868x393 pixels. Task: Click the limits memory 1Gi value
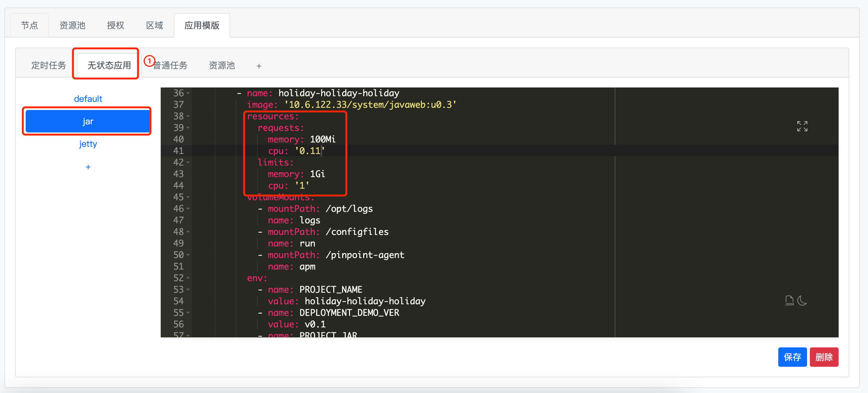pyautogui.click(x=317, y=174)
